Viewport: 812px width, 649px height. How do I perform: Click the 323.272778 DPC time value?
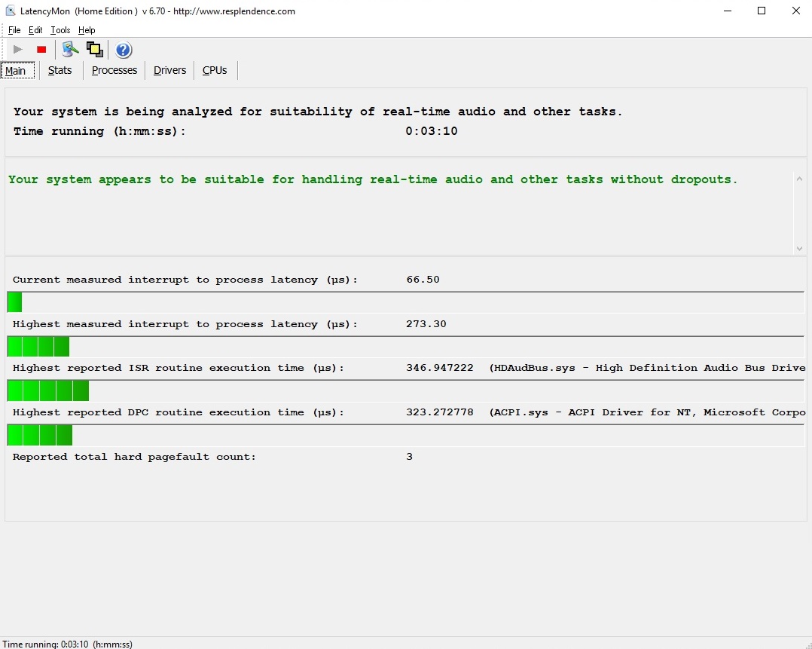(x=440, y=412)
